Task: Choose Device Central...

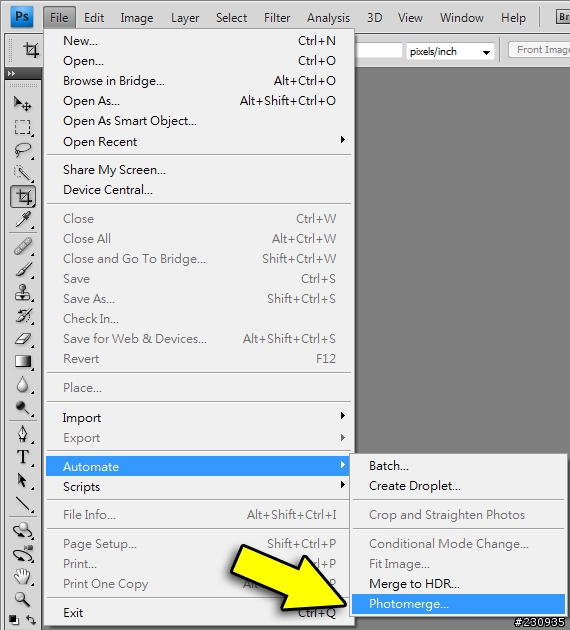Action: click(199, 190)
